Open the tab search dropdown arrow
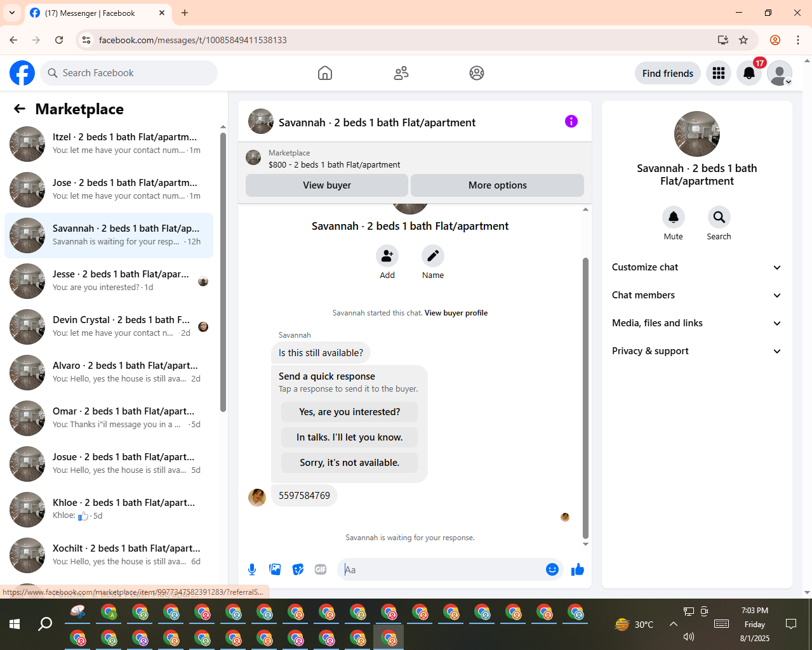The height and width of the screenshot is (650, 812). click(12, 13)
